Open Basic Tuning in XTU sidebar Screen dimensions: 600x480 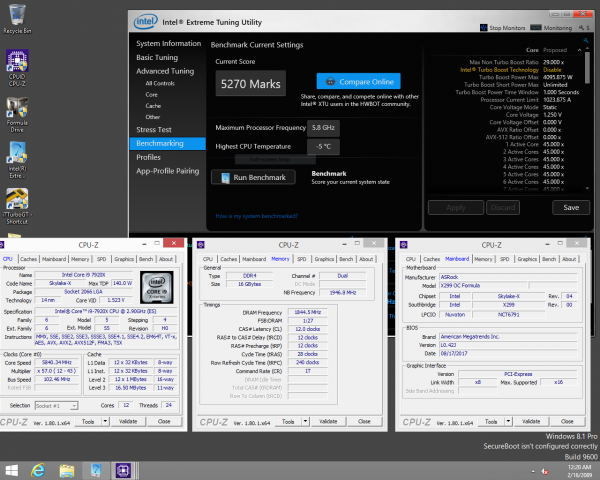[157, 57]
